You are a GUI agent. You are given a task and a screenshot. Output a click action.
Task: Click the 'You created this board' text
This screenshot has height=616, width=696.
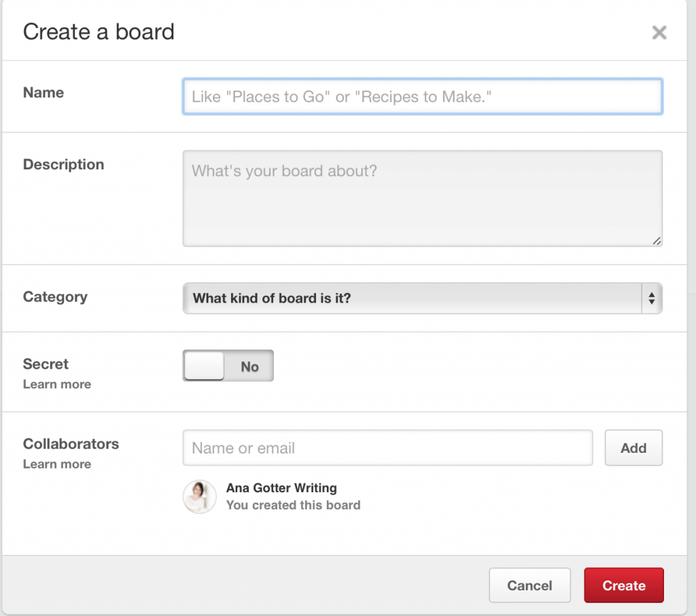pyautogui.click(x=294, y=505)
